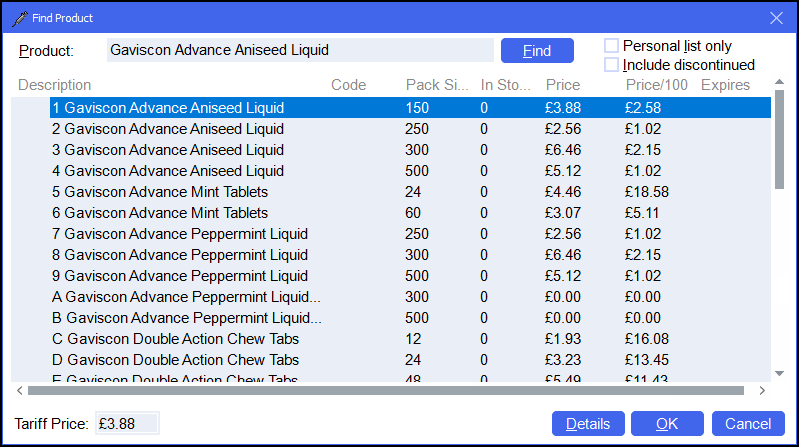The height and width of the screenshot is (447, 799).
Task: Enable the Personal list only checkbox
Action: point(611,46)
